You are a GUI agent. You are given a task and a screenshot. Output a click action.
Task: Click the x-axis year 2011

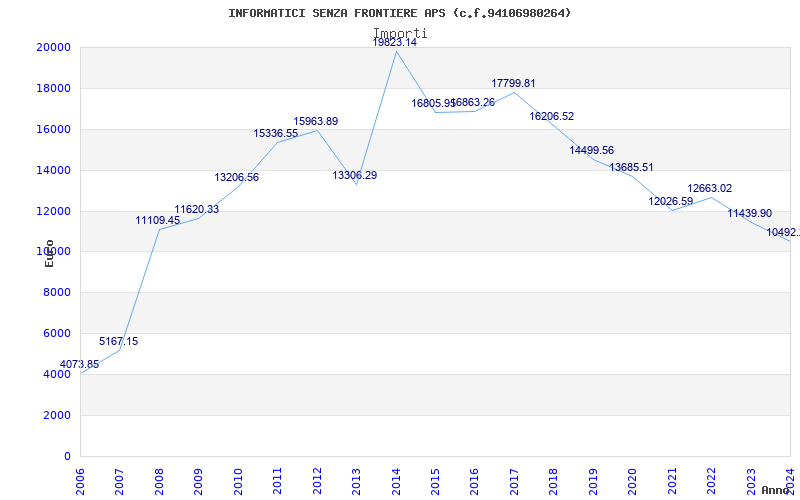click(x=277, y=481)
